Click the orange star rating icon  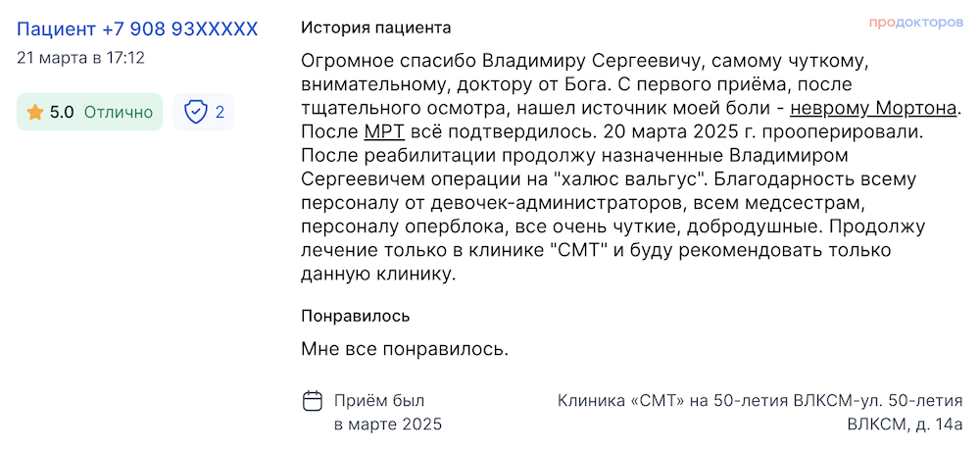click(x=35, y=112)
